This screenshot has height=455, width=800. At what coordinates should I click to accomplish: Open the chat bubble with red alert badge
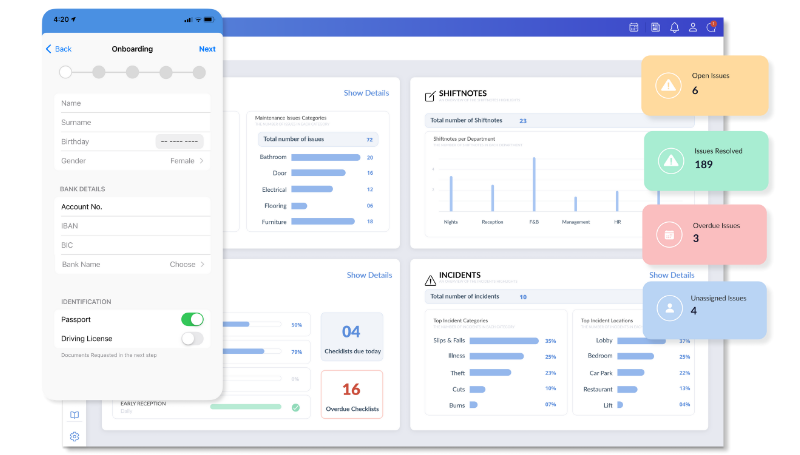(x=711, y=27)
